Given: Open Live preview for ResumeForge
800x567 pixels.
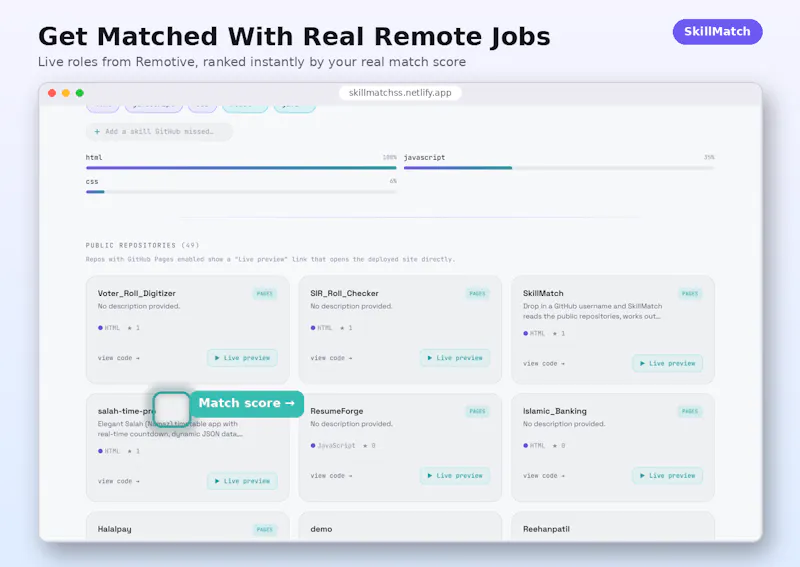Looking at the screenshot, I should pyautogui.click(x=455, y=475).
